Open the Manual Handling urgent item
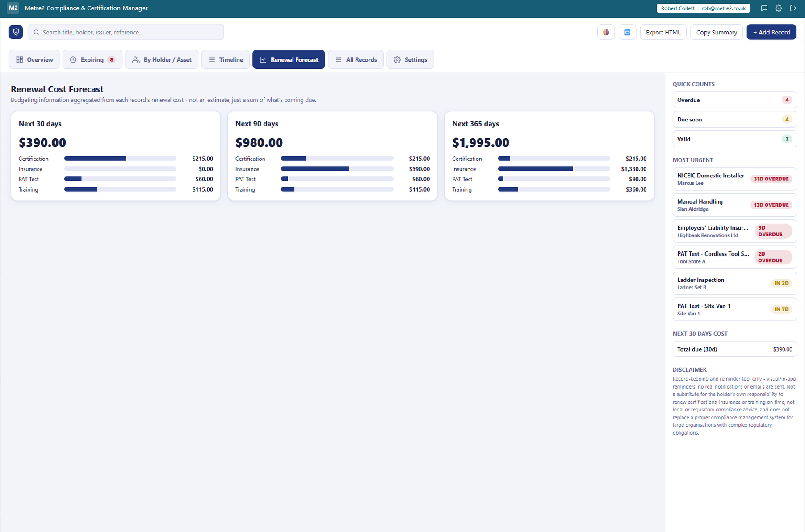 pyautogui.click(x=734, y=205)
